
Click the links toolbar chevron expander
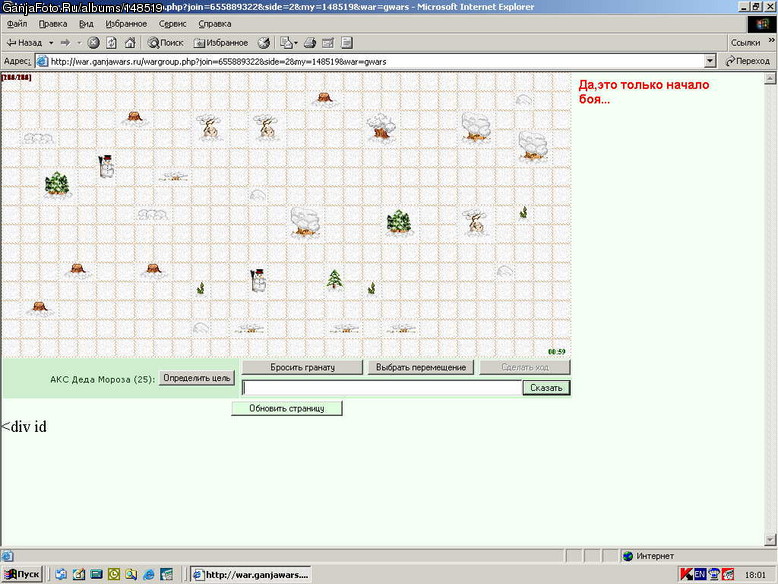click(x=771, y=40)
